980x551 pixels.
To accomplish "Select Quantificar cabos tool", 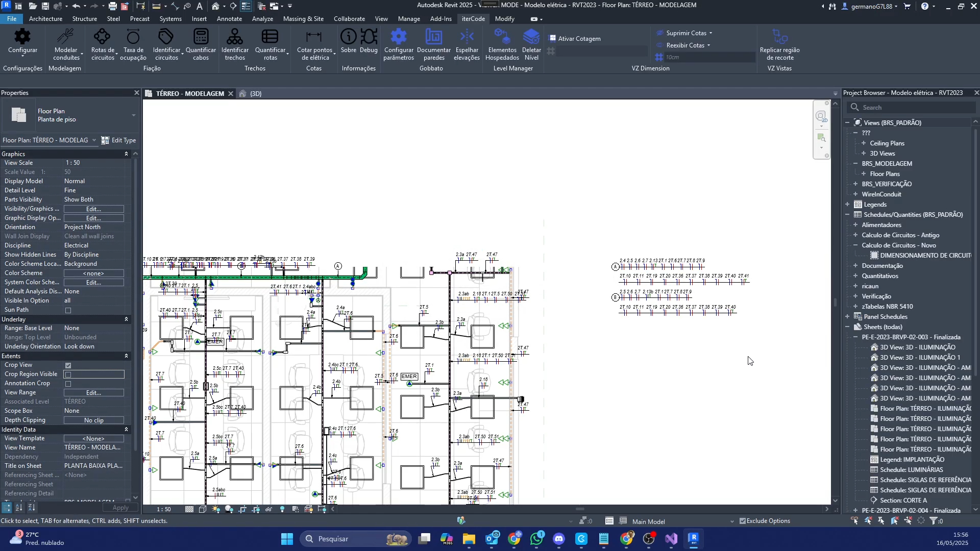I will [201, 37].
